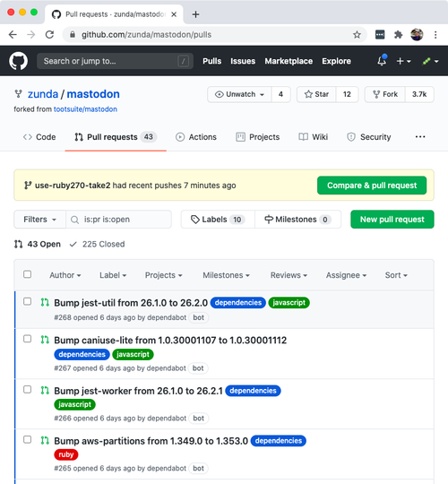The image size is (448, 484).
Task: Open Explore in top navigation
Action: [x=336, y=61]
